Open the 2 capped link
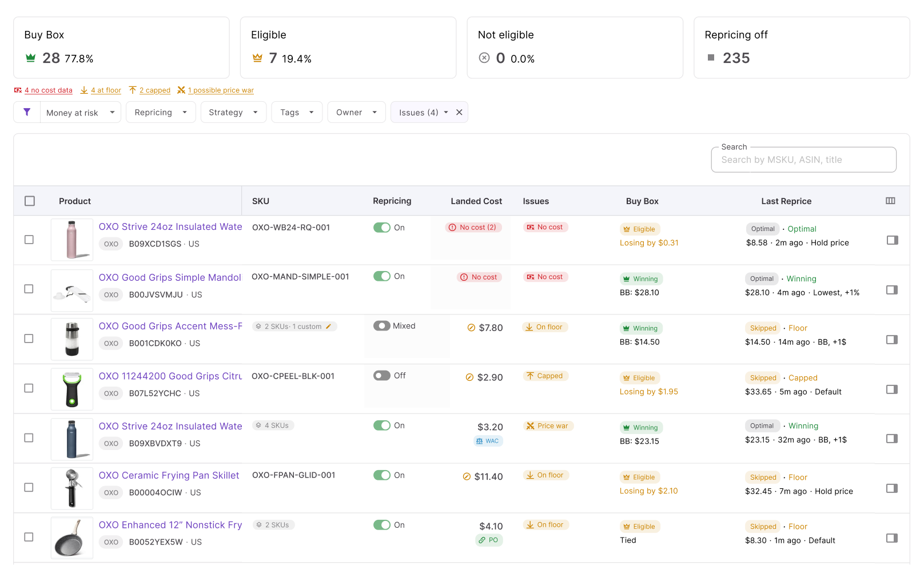 [x=155, y=90]
